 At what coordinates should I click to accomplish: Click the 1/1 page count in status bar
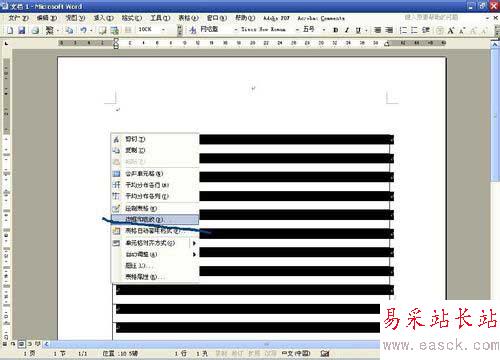point(83,353)
